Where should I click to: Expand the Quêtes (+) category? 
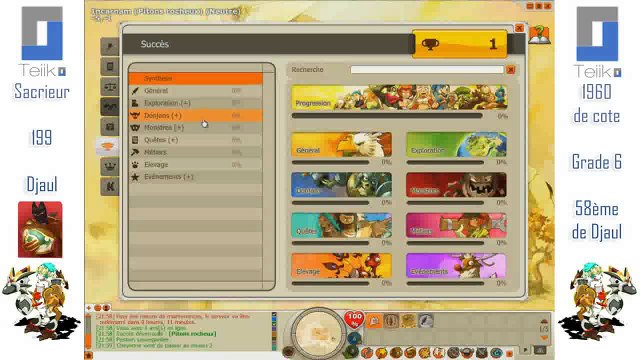click(196, 140)
